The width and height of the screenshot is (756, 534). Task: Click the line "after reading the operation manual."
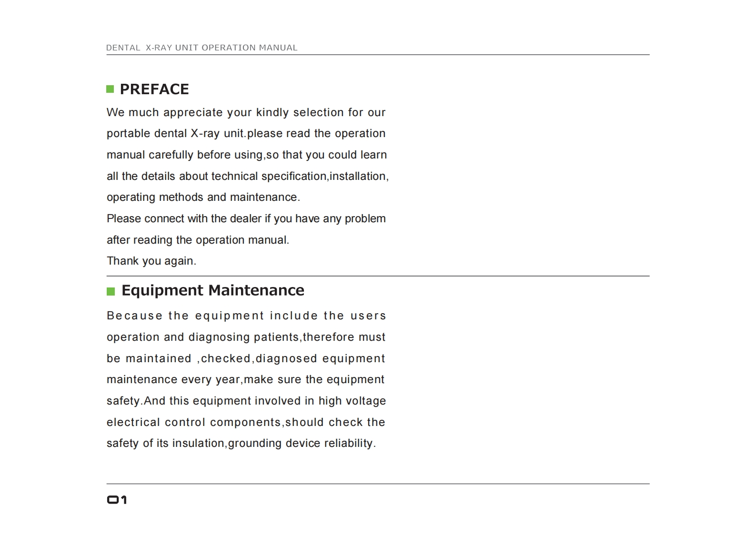point(198,240)
